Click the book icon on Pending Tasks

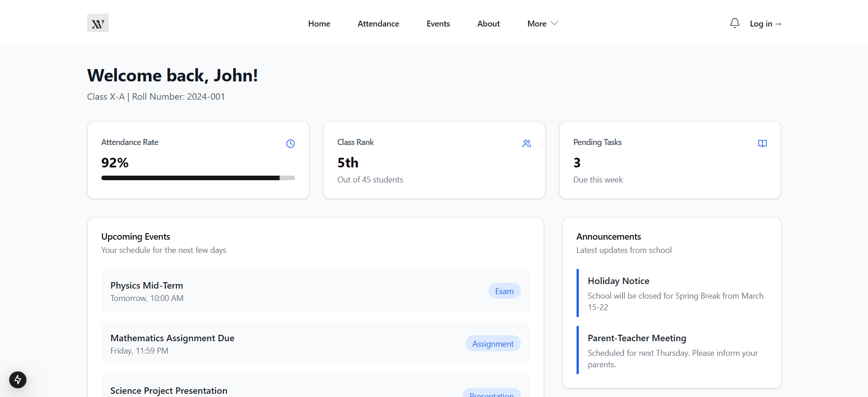point(762,144)
